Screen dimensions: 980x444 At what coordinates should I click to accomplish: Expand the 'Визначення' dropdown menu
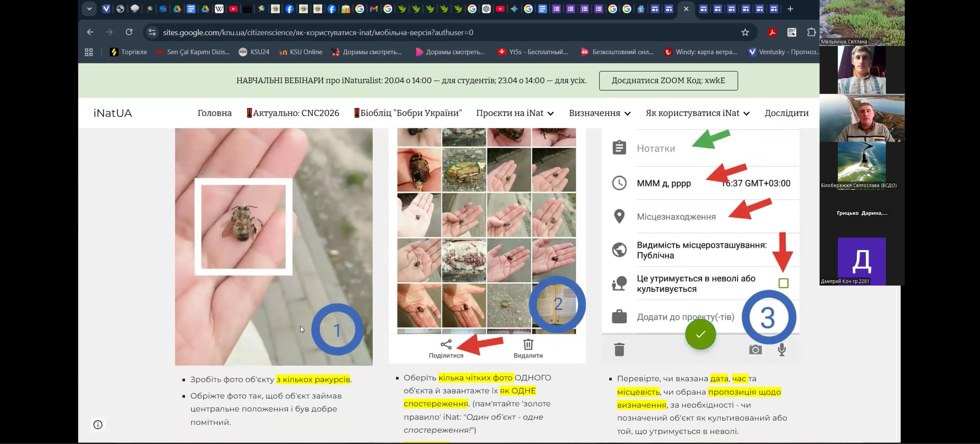599,113
